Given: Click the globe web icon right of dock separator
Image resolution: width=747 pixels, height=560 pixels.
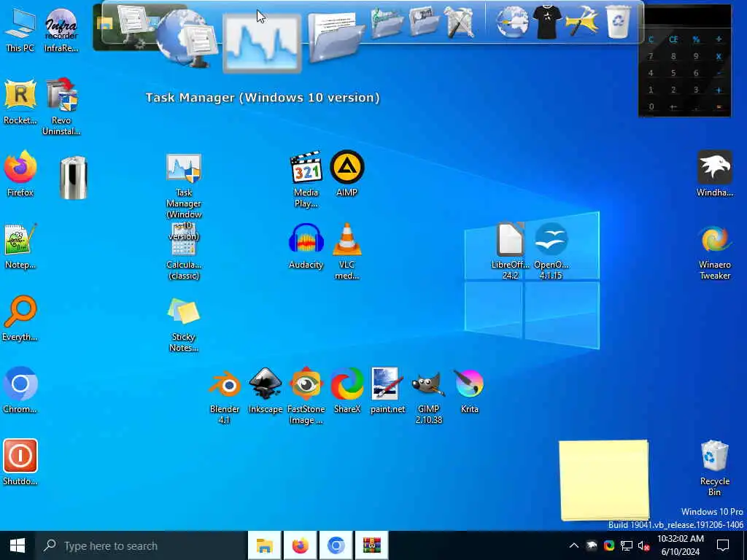Looking at the screenshot, I should click(x=511, y=22).
